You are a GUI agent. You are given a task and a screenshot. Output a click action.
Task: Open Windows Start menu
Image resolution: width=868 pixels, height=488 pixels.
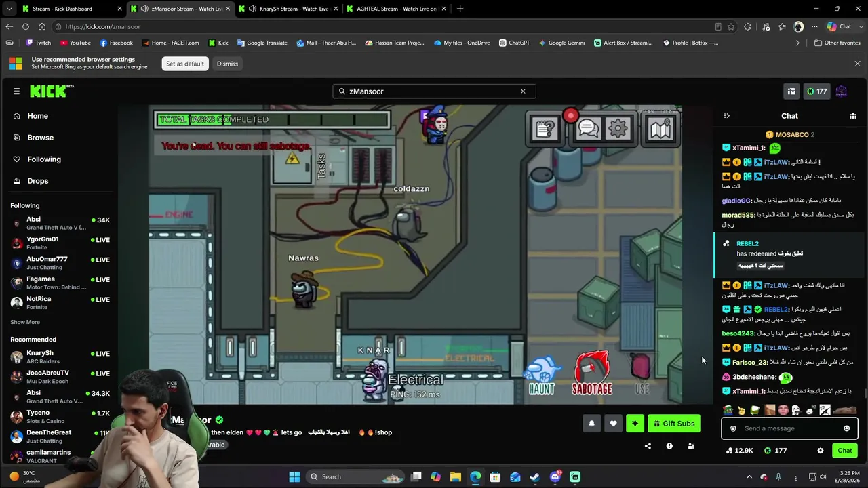pyautogui.click(x=294, y=476)
